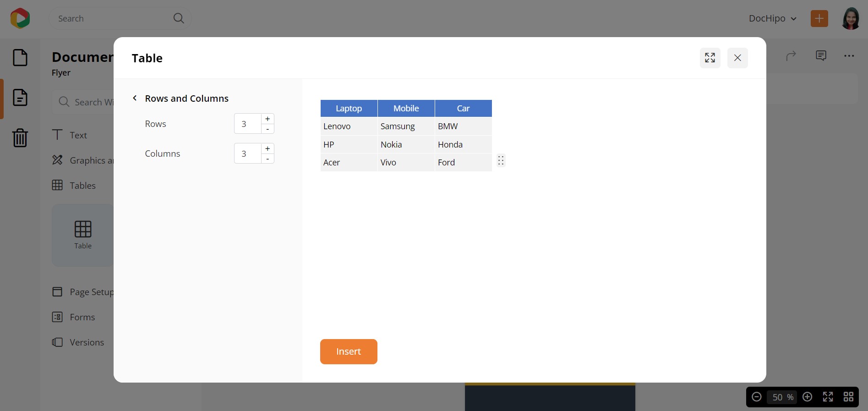Image resolution: width=868 pixels, height=411 pixels.
Task: Click the Columns value field
Action: pyautogui.click(x=248, y=153)
